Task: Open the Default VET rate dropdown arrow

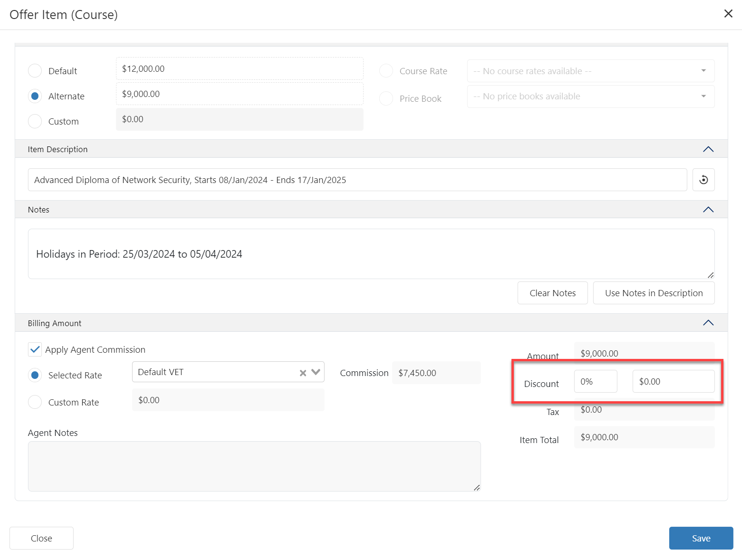Action: point(316,372)
